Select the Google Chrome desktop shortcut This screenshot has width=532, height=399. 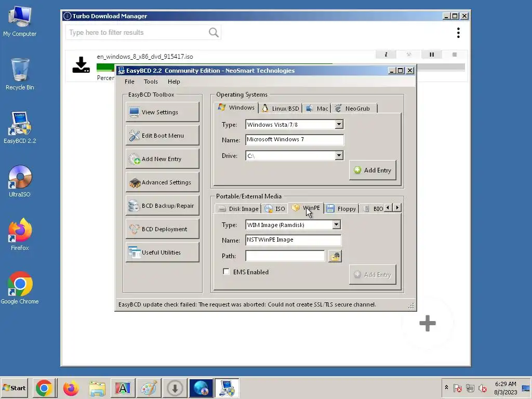20,288
